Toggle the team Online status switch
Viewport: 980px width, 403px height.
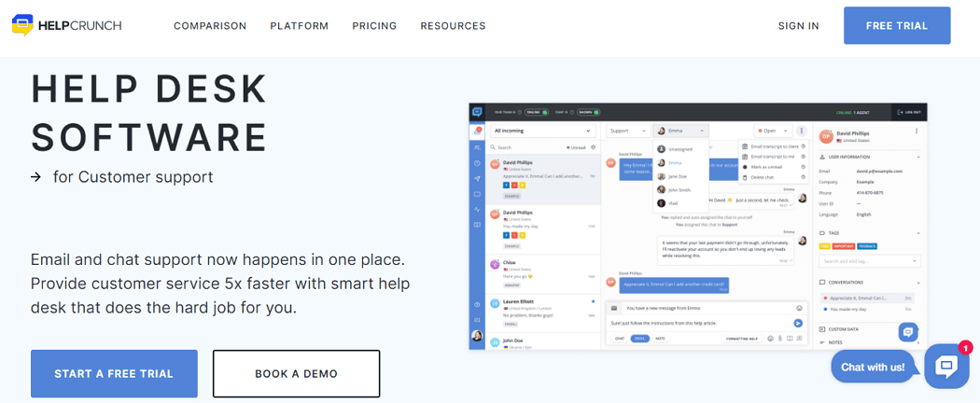(x=537, y=112)
